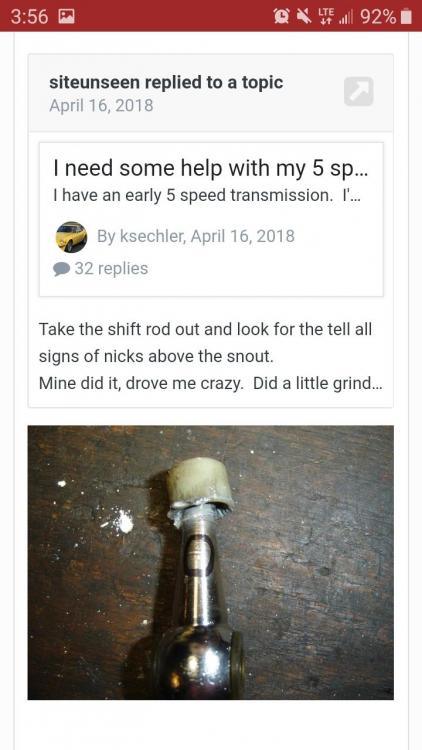Tap the reply text "Take the shift rod out"

coord(120,330)
